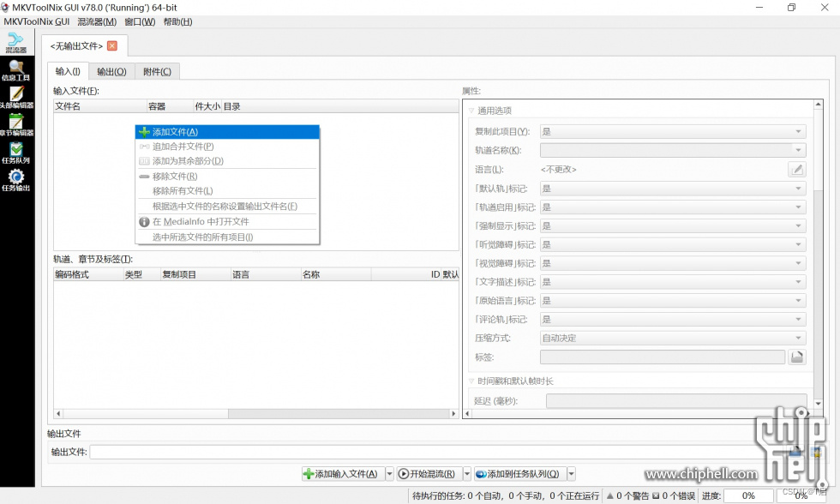Open arrow menu beside 添加到任务队列
The height and width of the screenshot is (504, 840).
[571, 474]
